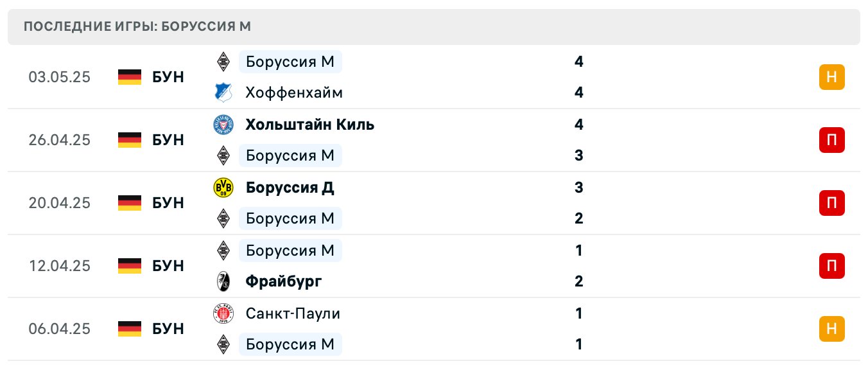The width and height of the screenshot is (868, 370).
Task: Click the 12.04.25 match date
Action: point(59,266)
